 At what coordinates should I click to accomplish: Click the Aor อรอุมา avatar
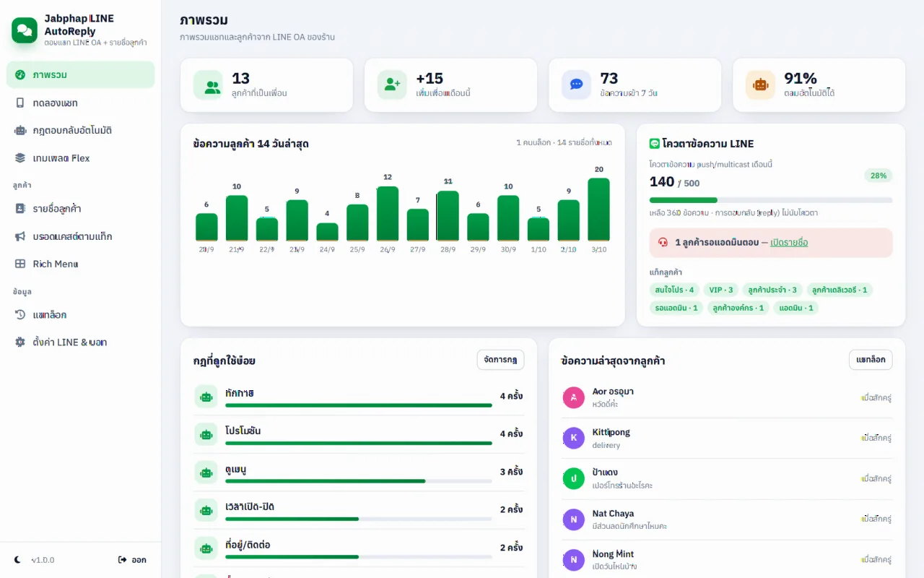tap(573, 397)
